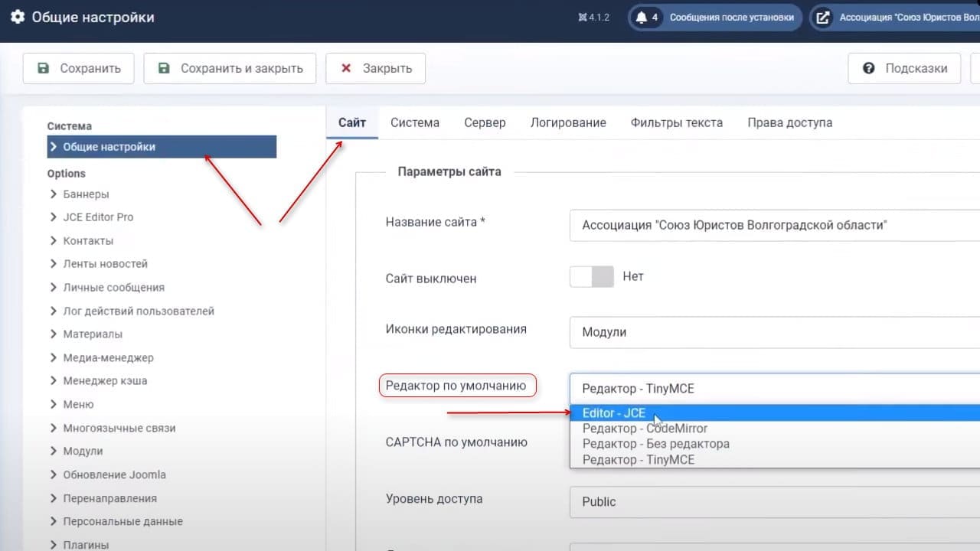Click the question mark icon on Подсказки

(x=869, y=68)
